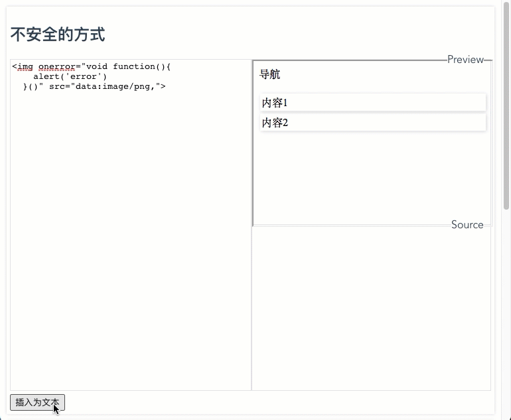Viewport: 511px width, 420px height.
Task: Click the src="data:image/png," code text
Action: [x=104, y=87]
